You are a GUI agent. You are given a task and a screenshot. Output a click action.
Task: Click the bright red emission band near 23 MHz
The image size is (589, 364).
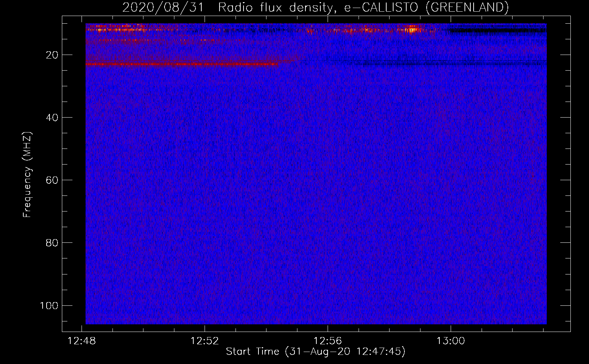tap(182, 64)
